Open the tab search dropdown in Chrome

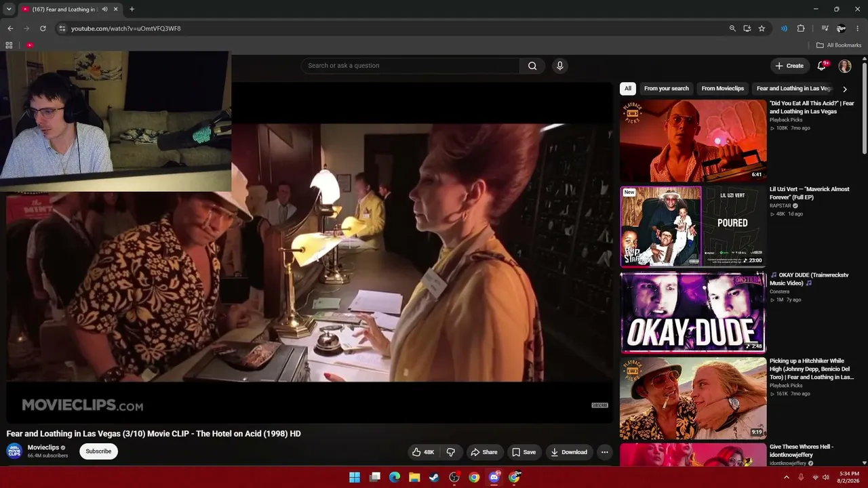[9, 9]
